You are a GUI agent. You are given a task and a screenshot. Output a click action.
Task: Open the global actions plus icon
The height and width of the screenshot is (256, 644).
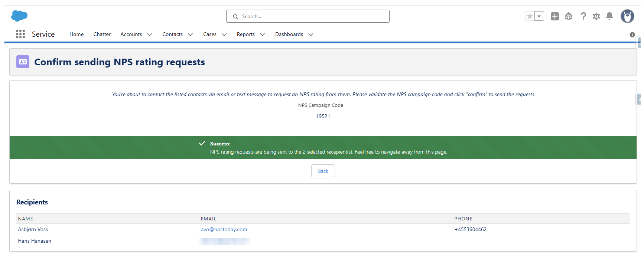[555, 16]
